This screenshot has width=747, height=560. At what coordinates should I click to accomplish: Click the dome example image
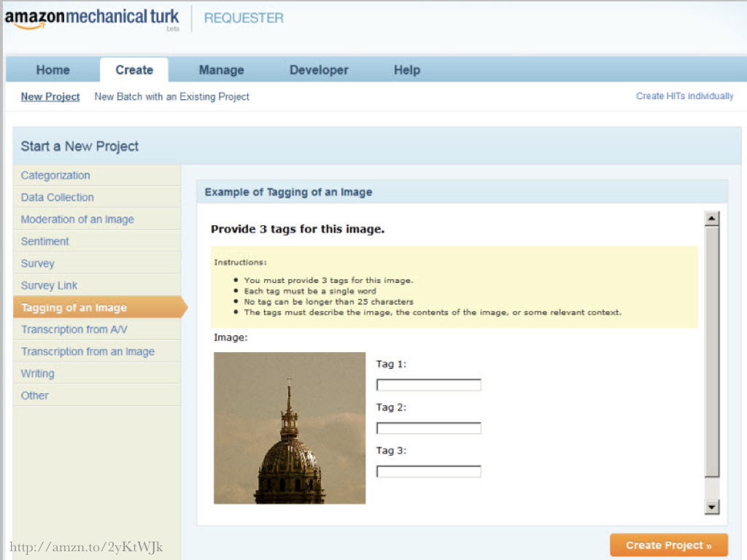pos(290,428)
